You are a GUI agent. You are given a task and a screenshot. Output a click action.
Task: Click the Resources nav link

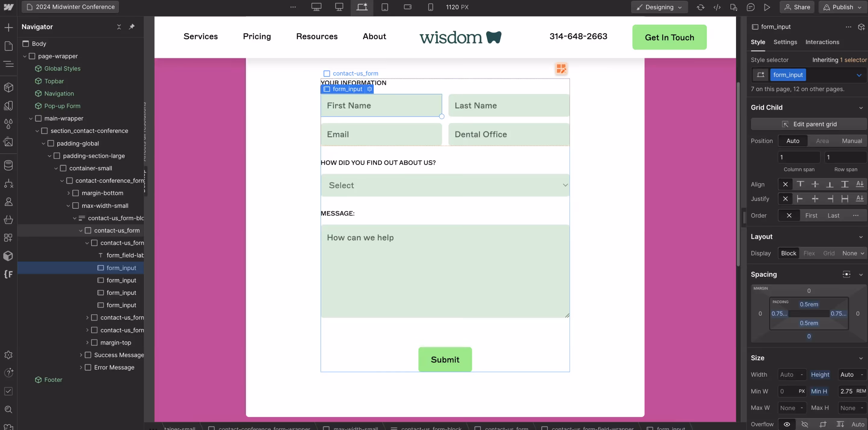point(317,36)
